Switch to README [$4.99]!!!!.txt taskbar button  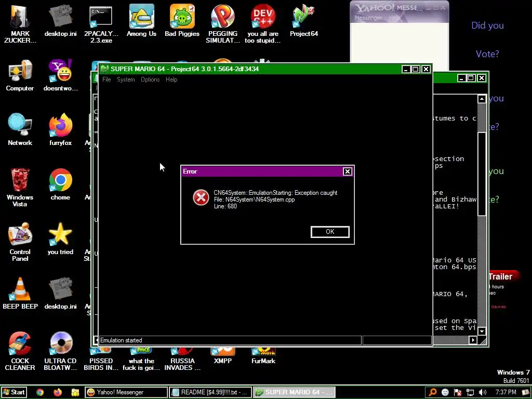pyautogui.click(x=210, y=392)
